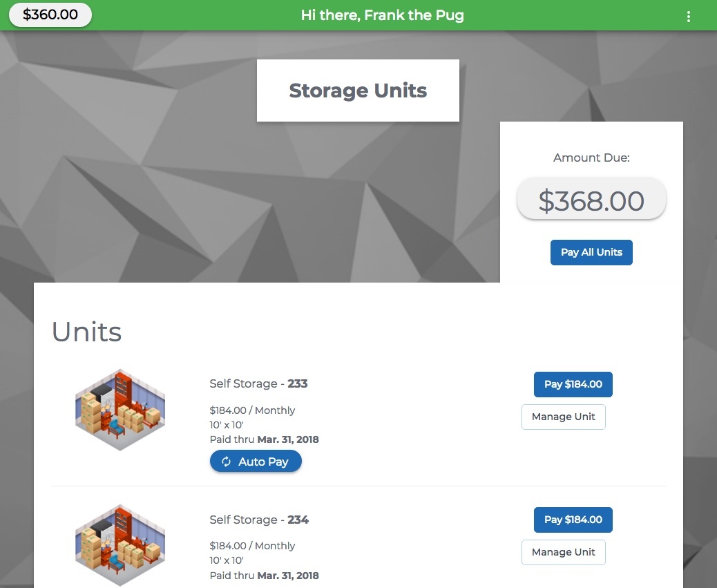Select the Self Storage - 234 title
This screenshot has width=717, height=588.
[x=259, y=520]
